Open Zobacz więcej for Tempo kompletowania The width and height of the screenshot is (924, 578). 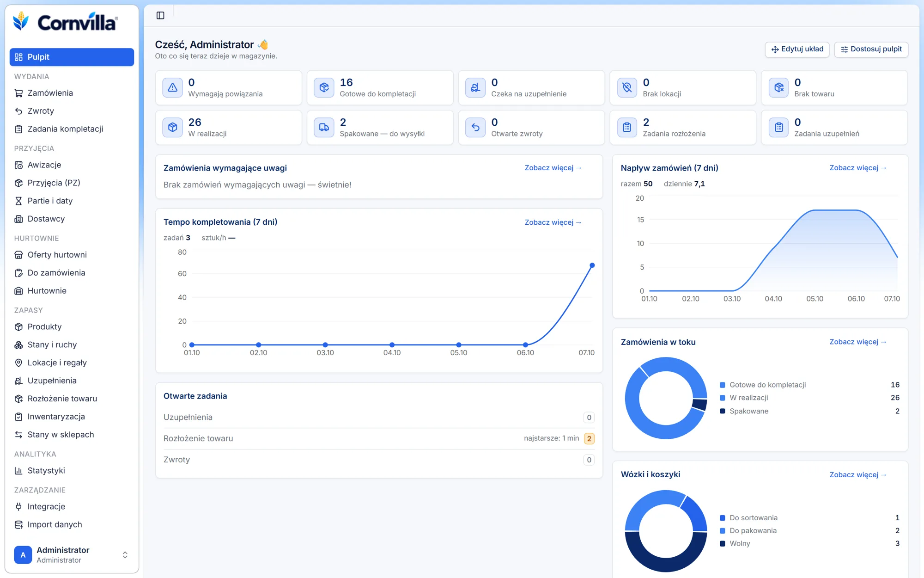pyautogui.click(x=553, y=222)
